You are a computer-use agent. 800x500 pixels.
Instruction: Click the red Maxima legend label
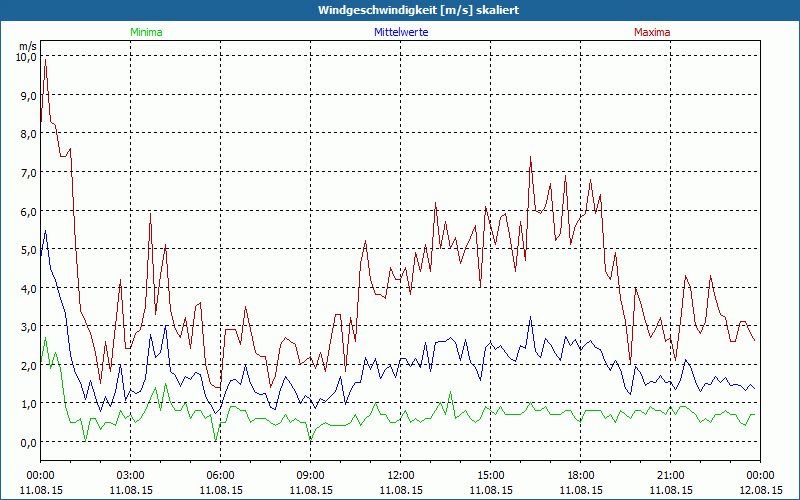pos(652,32)
